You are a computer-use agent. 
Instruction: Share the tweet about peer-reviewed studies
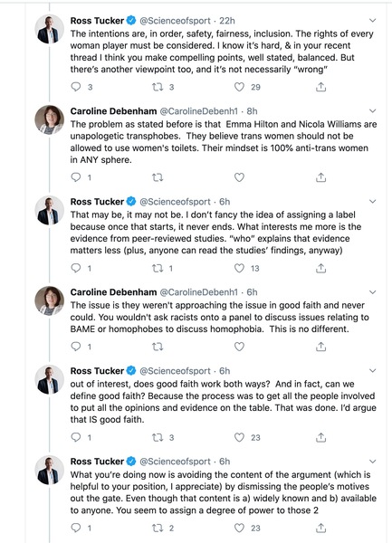click(x=321, y=268)
